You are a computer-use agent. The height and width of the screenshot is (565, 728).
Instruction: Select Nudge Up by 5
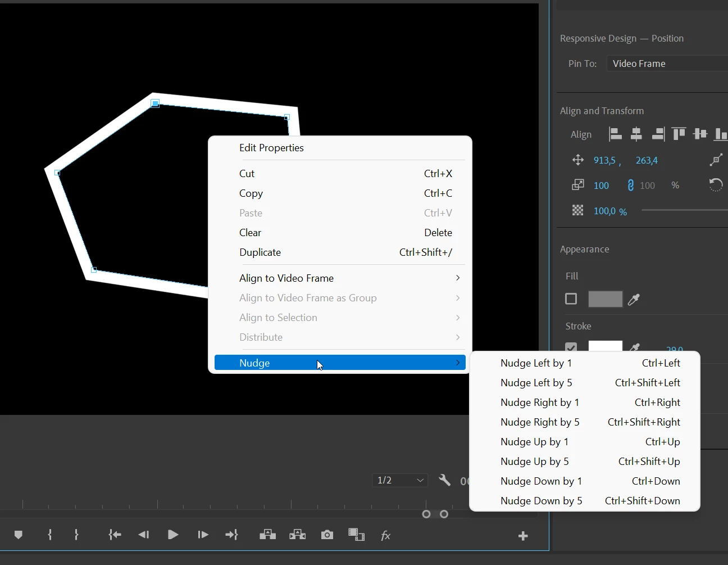coord(585,462)
